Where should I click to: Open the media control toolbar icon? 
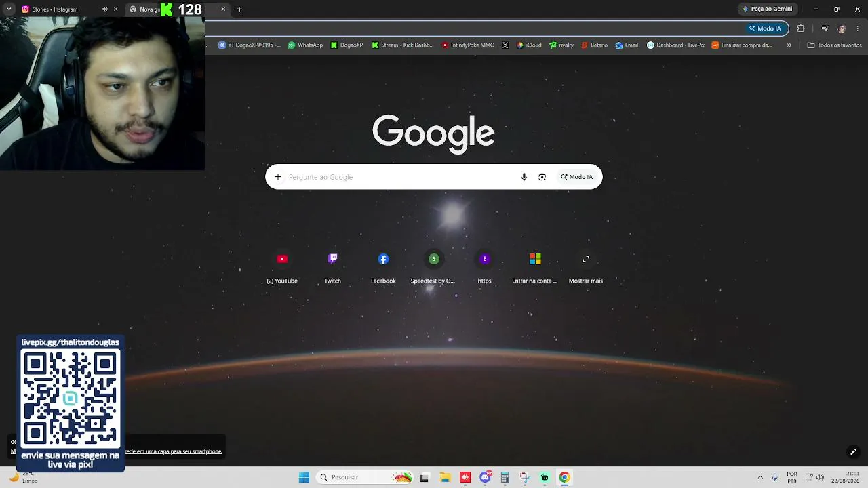tap(825, 28)
